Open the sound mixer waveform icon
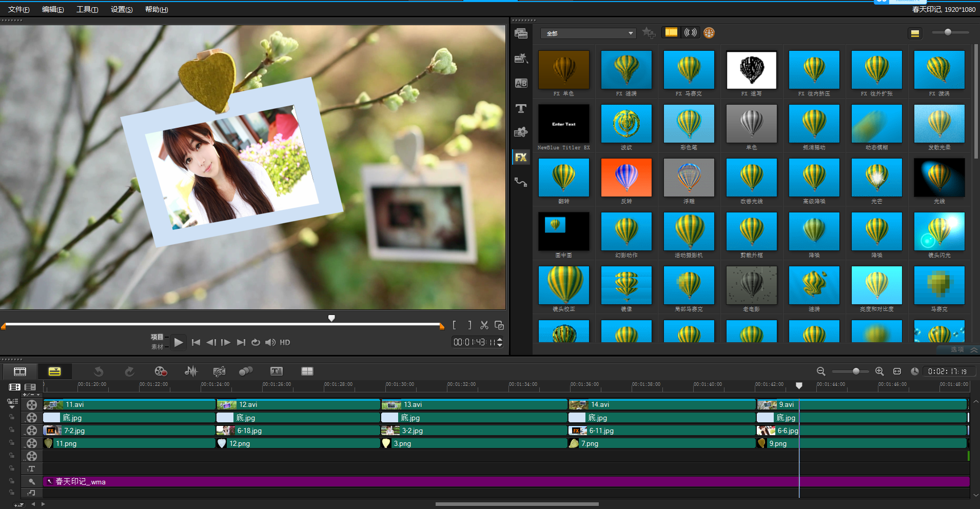The width and height of the screenshot is (980, 509). pos(190,371)
